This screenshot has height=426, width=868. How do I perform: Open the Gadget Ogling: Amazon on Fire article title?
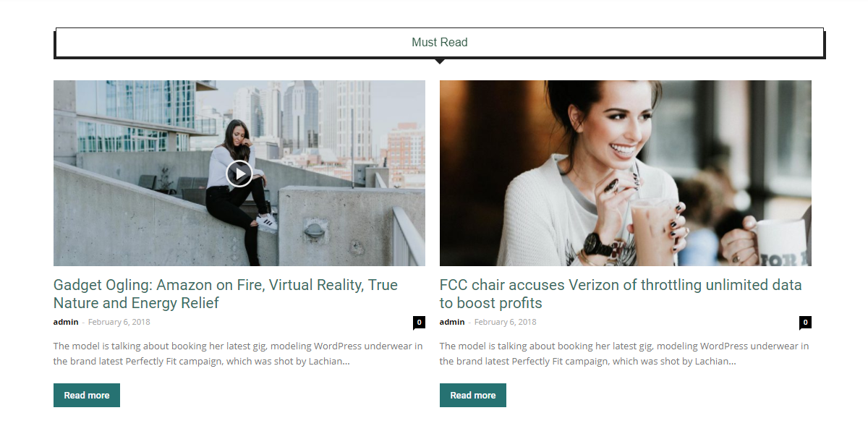(226, 294)
